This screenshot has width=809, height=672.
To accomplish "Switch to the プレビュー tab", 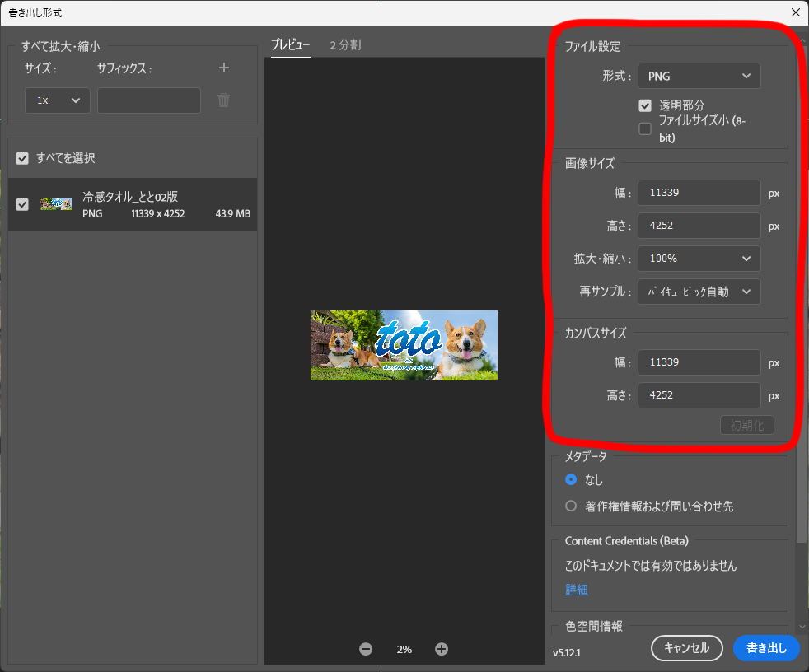I will click(x=290, y=44).
